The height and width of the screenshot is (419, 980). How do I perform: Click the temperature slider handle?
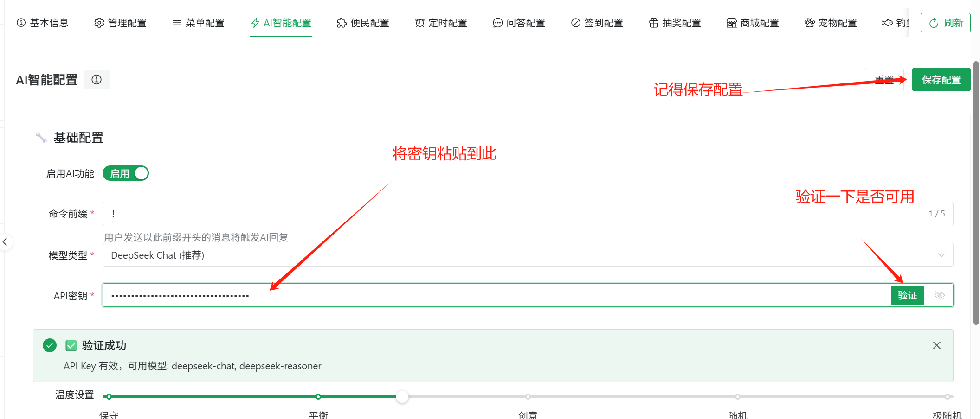(402, 397)
